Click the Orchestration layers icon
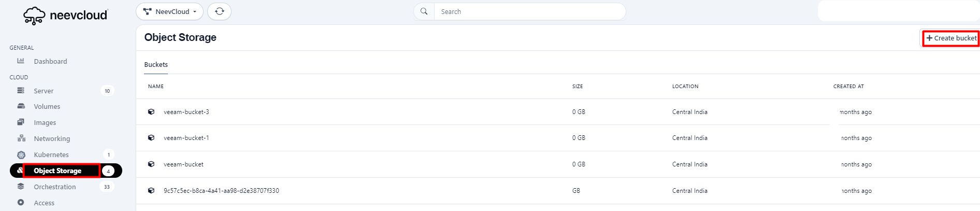Screen dimensions: 980x211 pos(21,187)
